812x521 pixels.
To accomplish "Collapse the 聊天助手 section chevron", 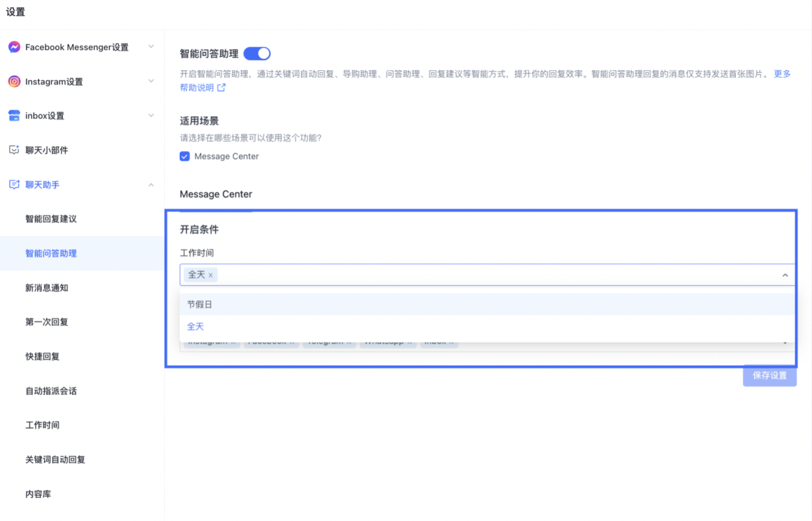I will [152, 184].
